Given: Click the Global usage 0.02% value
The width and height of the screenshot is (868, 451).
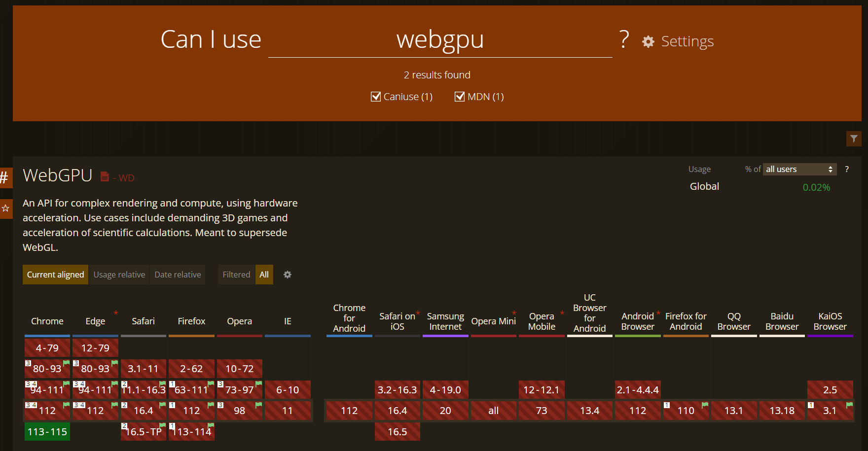Looking at the screenshot, I should [x=816, y=187].
